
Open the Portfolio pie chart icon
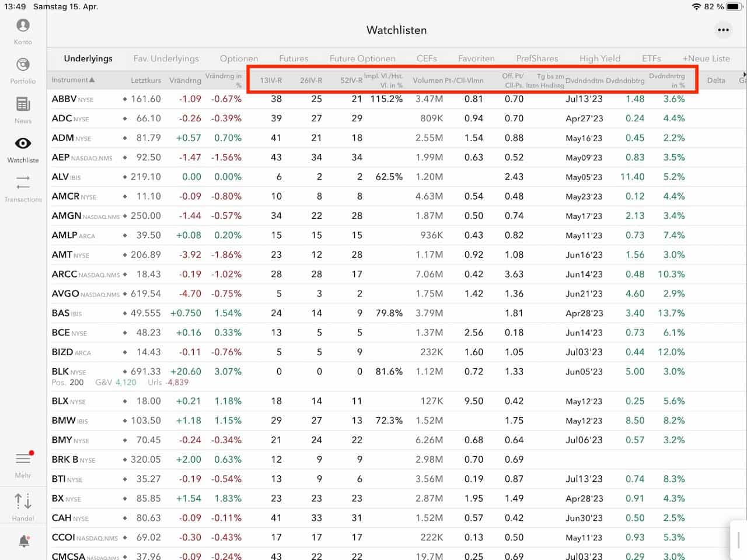23,64
